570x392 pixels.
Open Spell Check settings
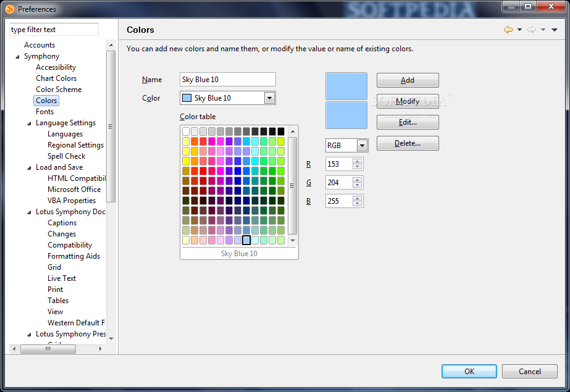67,156
